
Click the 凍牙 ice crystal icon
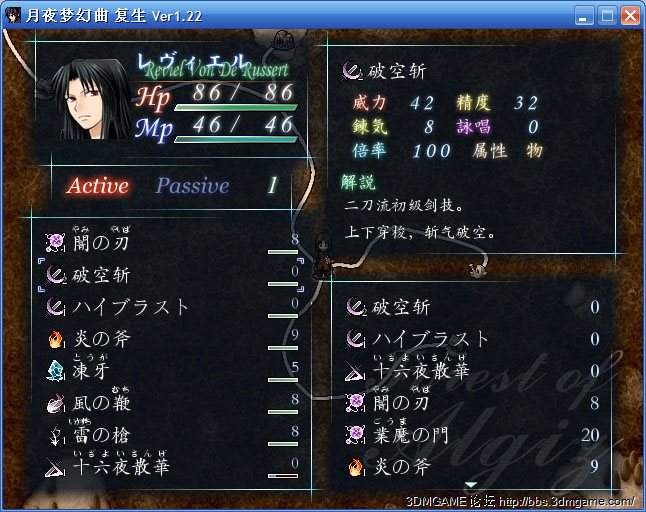click(55, 371)
